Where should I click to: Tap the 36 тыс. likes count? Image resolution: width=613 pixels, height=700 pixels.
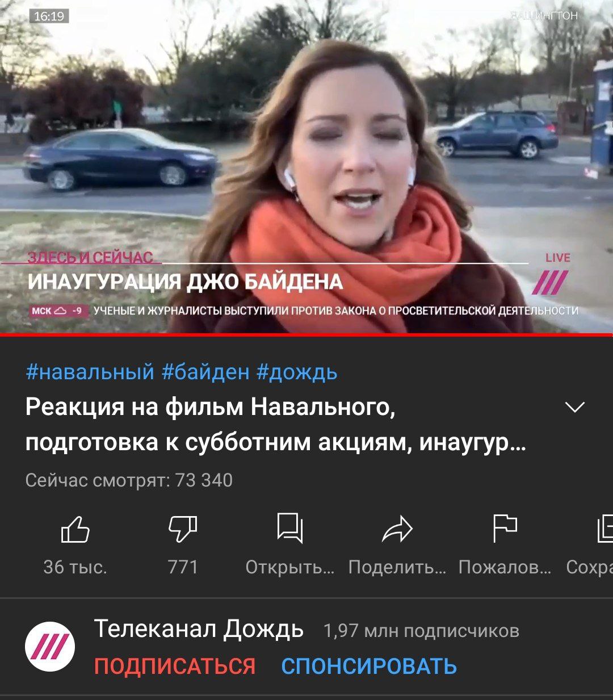coord(75,567)
